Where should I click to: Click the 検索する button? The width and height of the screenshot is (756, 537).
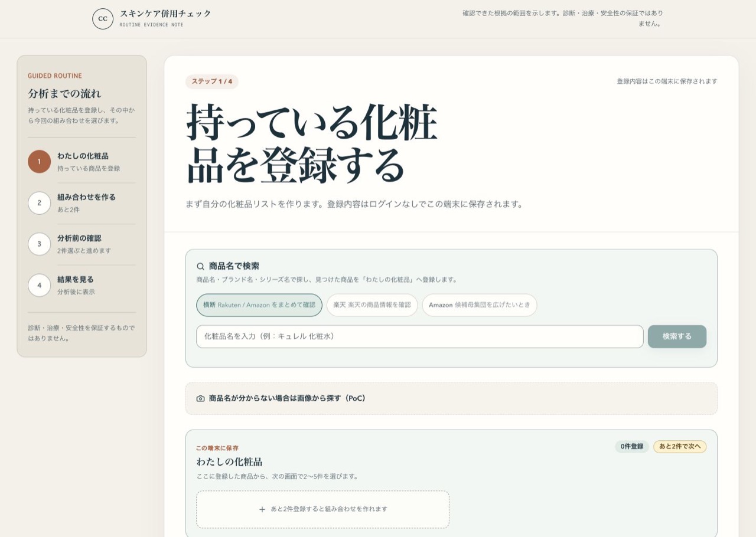click(677, 336)
